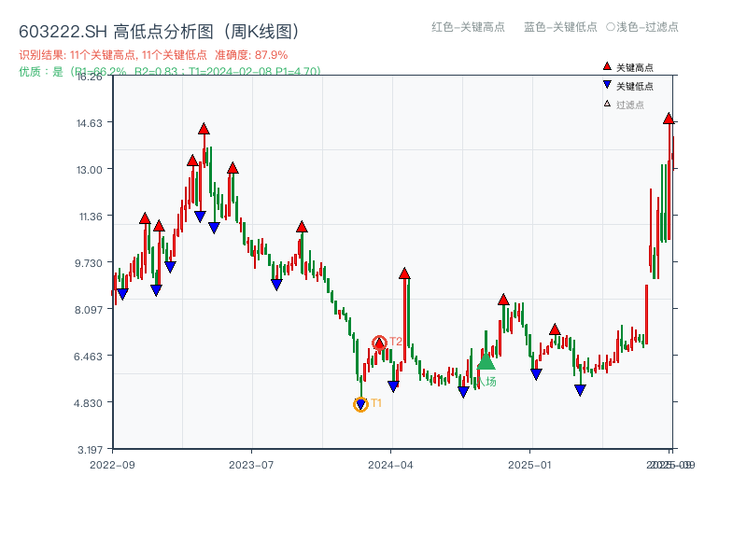Click the orange circled T1 marker

tap(361, 403)
